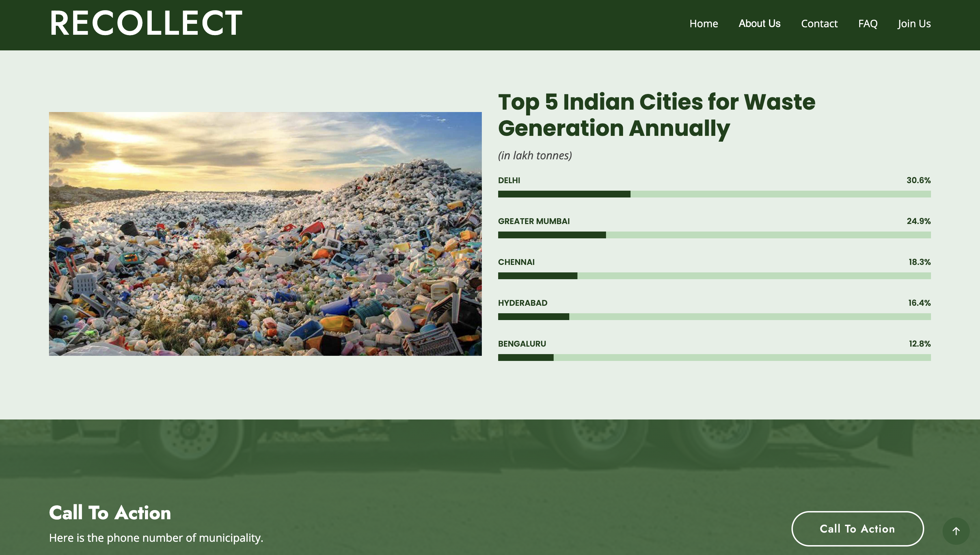
Task: Click the RECOLLECT site logo
Action: [146, 23]
